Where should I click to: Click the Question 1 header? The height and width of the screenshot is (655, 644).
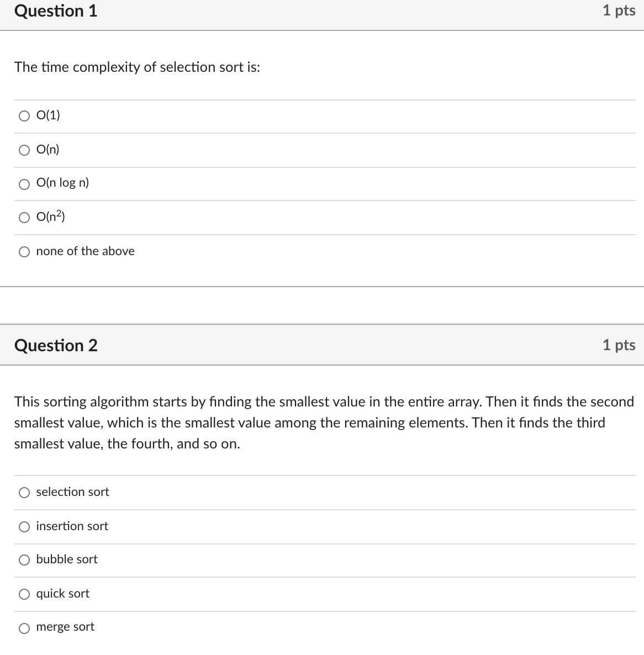point(56,11)
